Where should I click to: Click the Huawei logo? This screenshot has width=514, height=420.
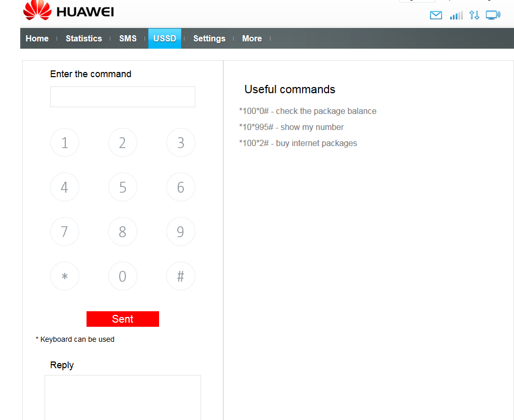coord(68,11)
